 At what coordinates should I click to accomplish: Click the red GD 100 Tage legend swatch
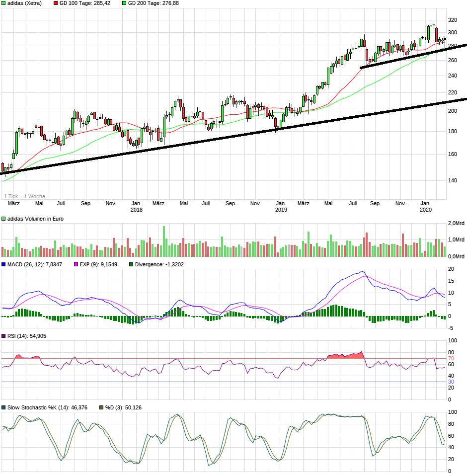click(x=56, y=3)
